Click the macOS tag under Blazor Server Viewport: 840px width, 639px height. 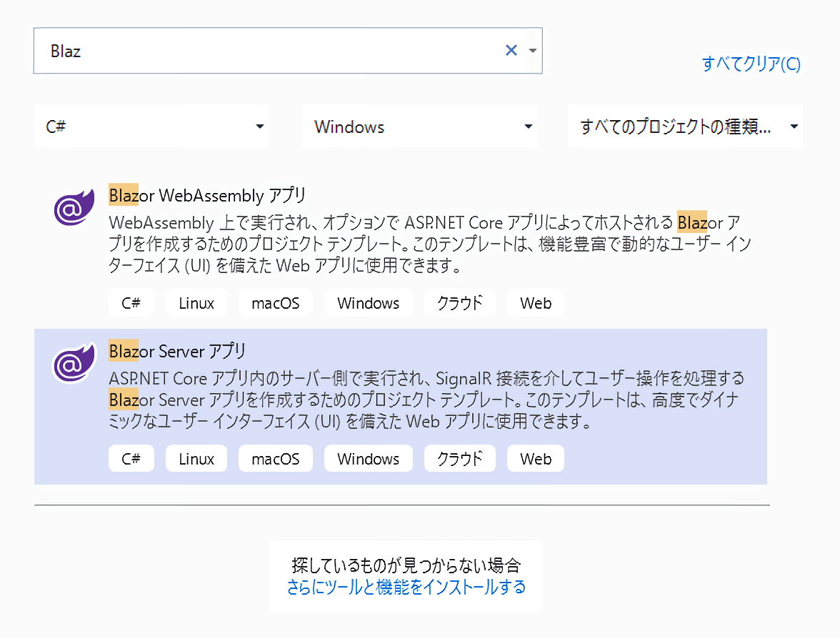coord(275,459)
